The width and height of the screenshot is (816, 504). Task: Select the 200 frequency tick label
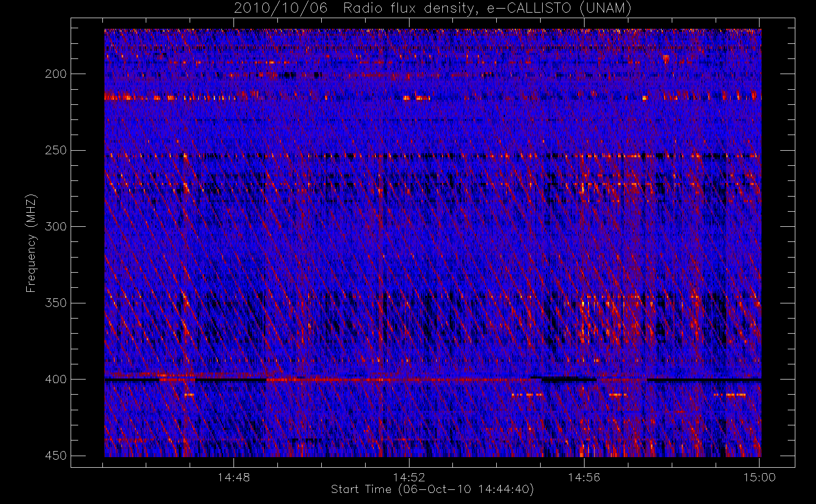point(56,74)
